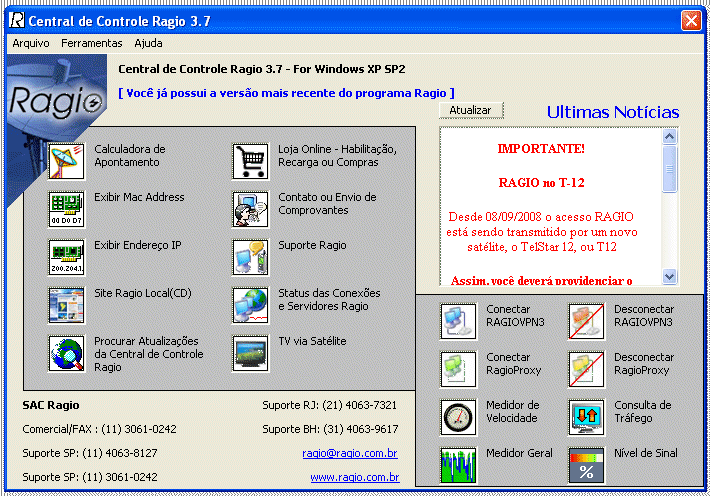This screenshot has width=710, height=496.
Task: Open the Ajuda menu
Action: 148,43
